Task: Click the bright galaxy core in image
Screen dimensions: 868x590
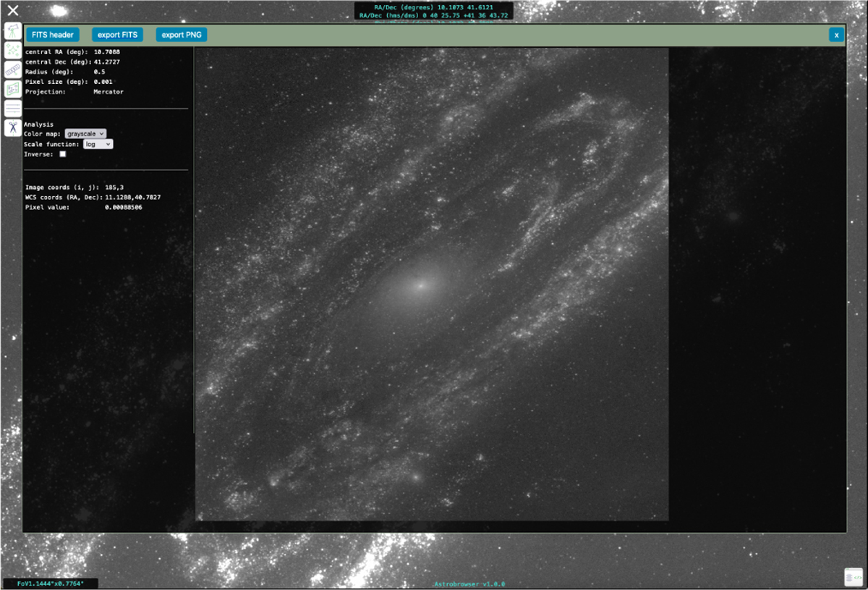Action: pos(420,285)
